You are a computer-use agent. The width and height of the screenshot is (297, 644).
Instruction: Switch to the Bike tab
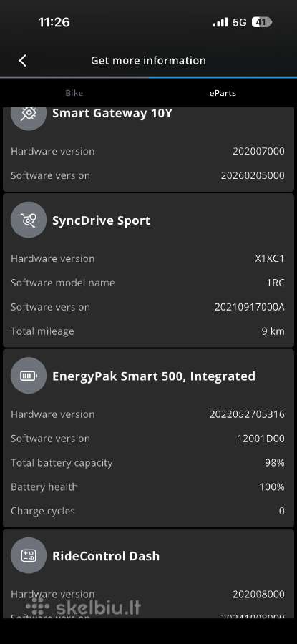tap(74, 93)
